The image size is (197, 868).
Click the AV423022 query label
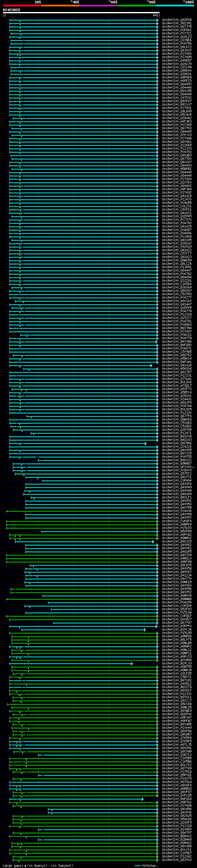pyautogui.click(x=11, y=10)
